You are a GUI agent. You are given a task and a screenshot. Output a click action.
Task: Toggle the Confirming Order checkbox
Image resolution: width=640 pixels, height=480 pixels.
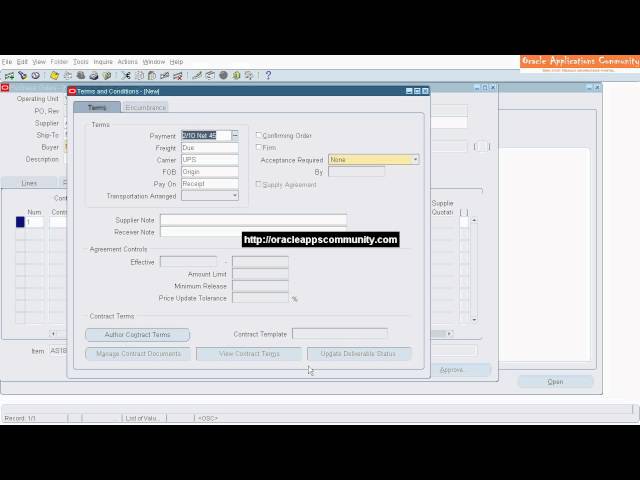pos(258,135)
